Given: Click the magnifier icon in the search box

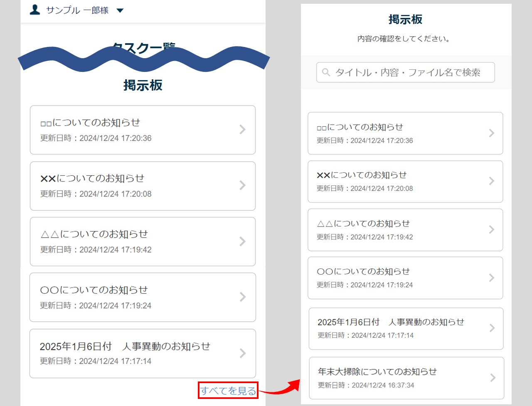Looking at the screenshot, I should click(326, 72).
